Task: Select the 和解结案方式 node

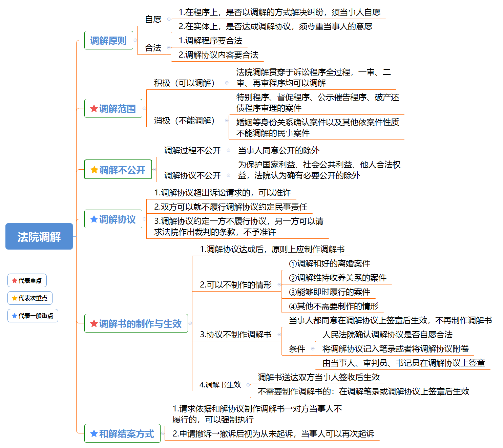Action: pos(122,433)
